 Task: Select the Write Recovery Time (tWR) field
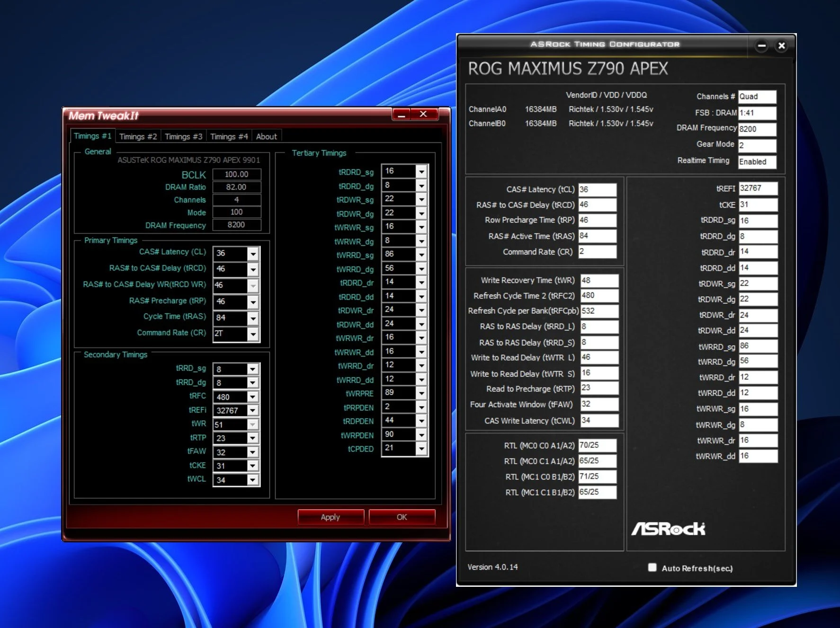tap(599, 280)
